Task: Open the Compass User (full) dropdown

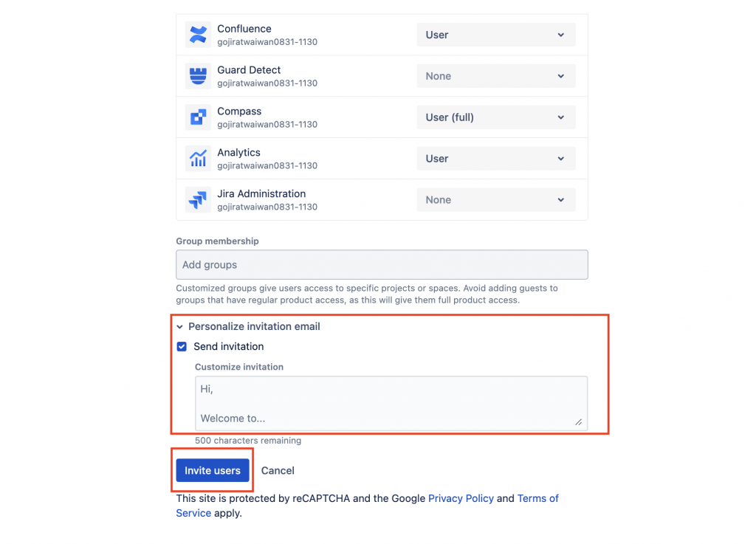Action: tap(495, 117)
